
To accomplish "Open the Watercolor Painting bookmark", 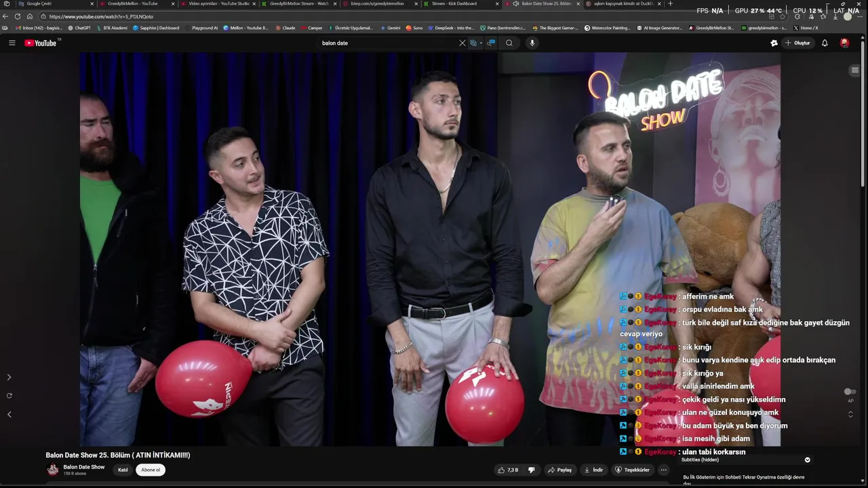I will (x=608, y=28).
